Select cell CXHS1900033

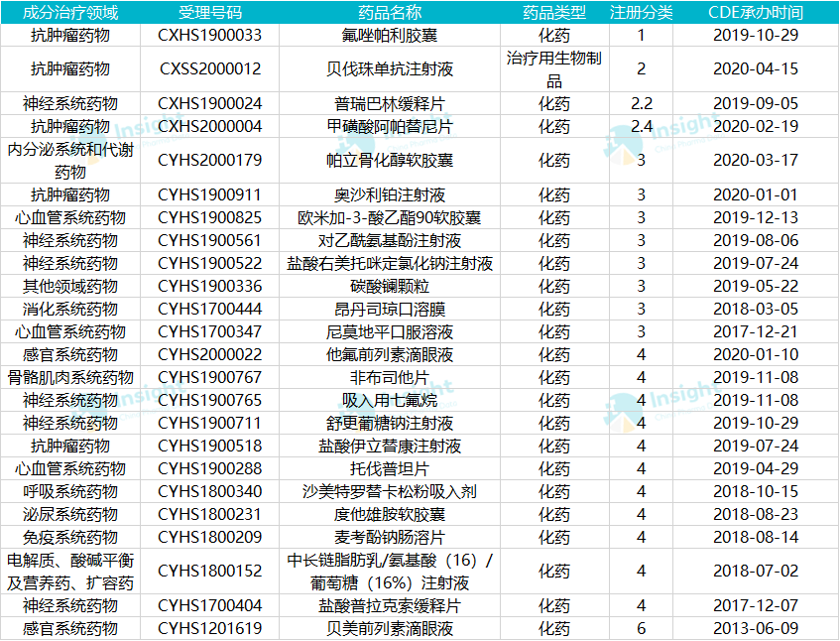pos(210,36)
